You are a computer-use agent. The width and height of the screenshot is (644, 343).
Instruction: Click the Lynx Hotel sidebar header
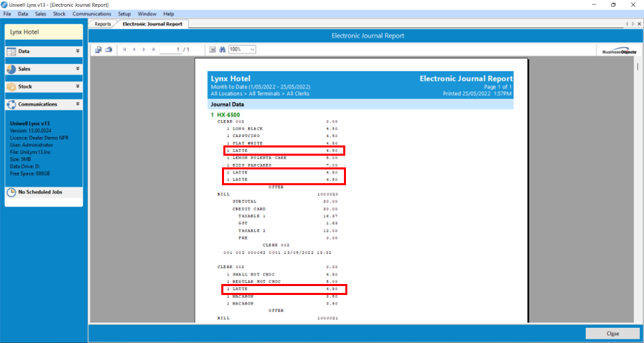[x=44, y=32]
